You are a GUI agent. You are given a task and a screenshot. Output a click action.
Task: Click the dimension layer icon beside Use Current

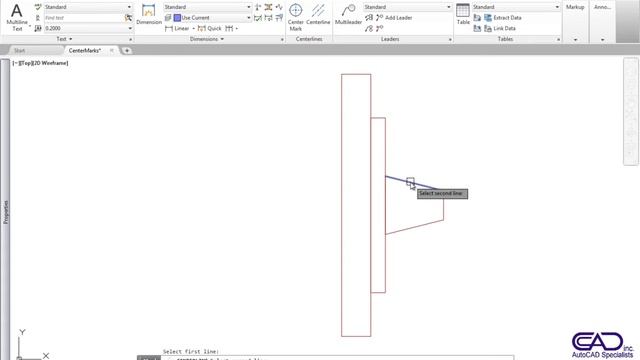[168, 18]
